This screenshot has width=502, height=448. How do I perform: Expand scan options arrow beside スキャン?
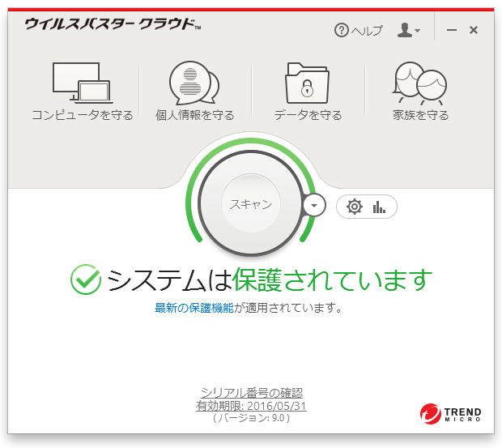(x=313, y=206)
